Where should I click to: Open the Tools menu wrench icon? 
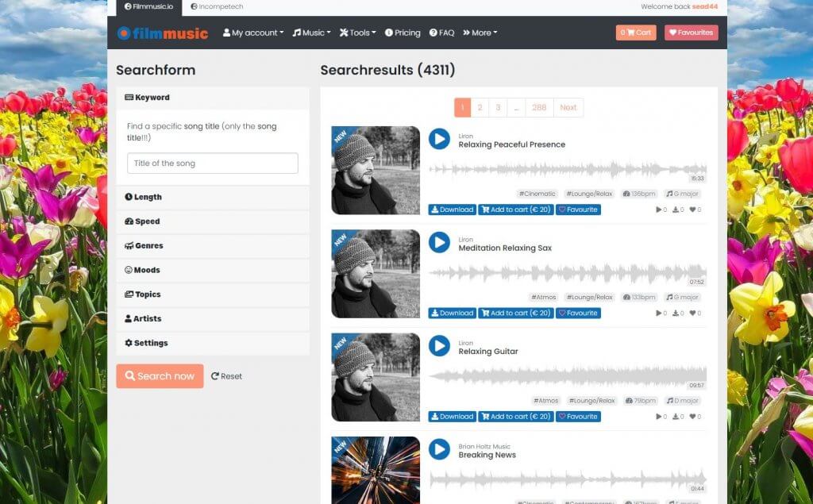pos(345,33)
